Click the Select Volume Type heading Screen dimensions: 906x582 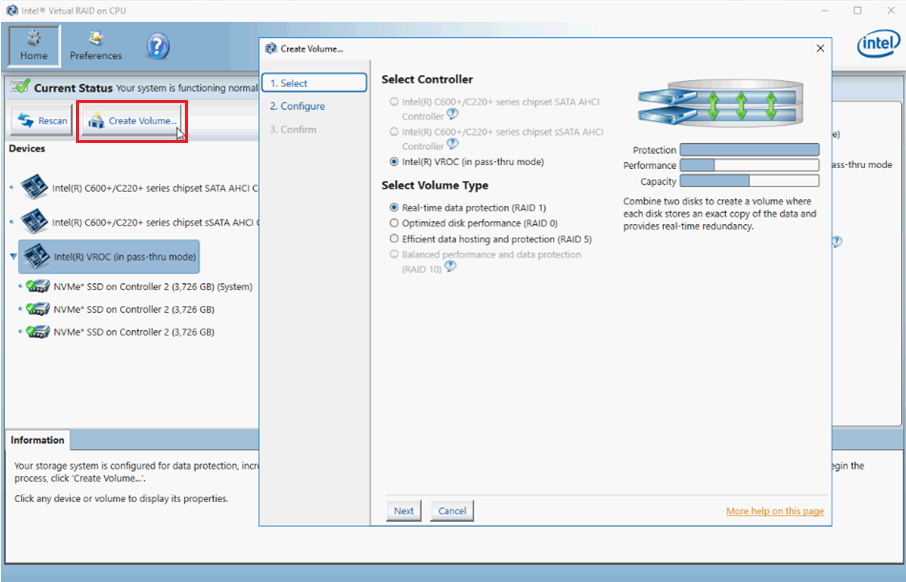tap(435, 186)
